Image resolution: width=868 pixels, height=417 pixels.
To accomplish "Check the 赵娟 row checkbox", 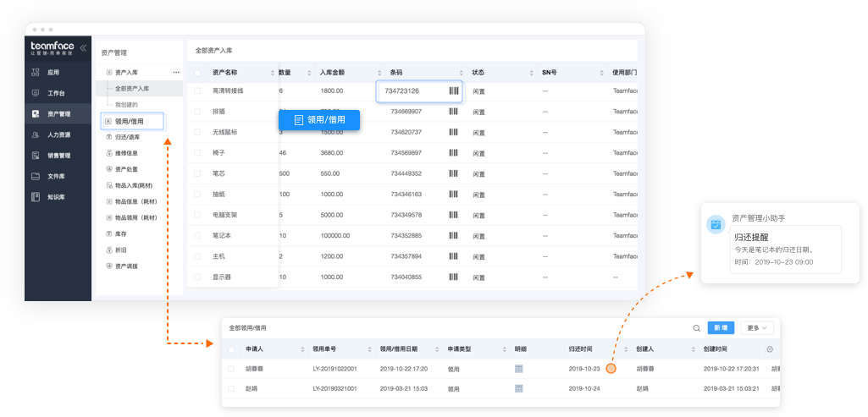I will [x=231, y=389].
